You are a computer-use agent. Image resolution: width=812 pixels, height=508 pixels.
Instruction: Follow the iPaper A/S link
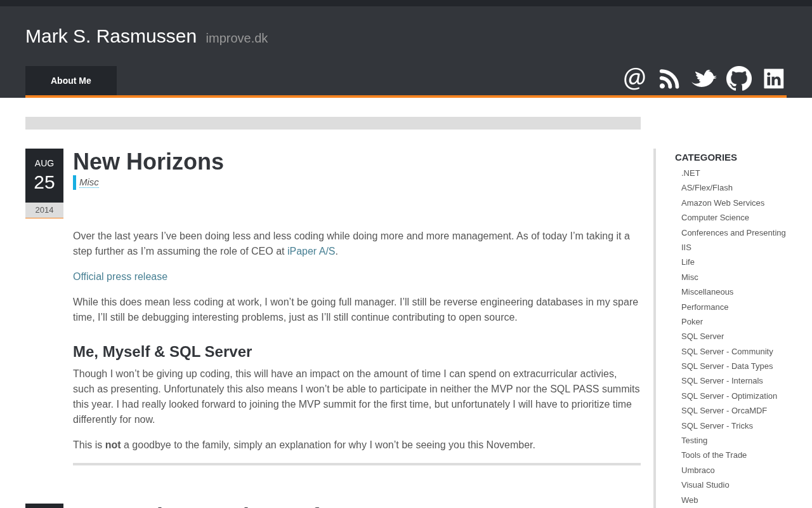311,251
